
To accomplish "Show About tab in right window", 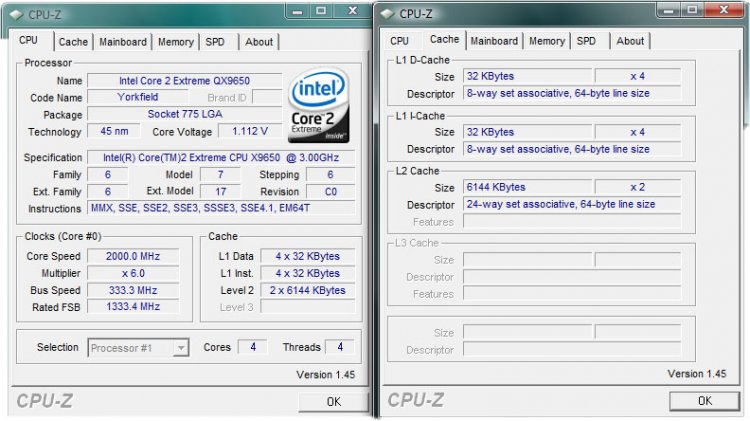I will (x=630, y=41).
